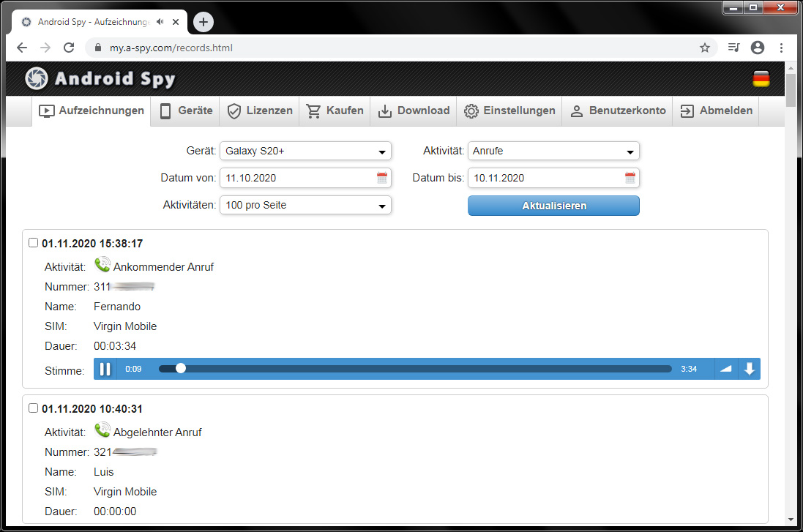Expand the Gerät dropdown Galaxy S20+
Image resolution: width=803 pixels, height=532 pixels.
[305, 151]
